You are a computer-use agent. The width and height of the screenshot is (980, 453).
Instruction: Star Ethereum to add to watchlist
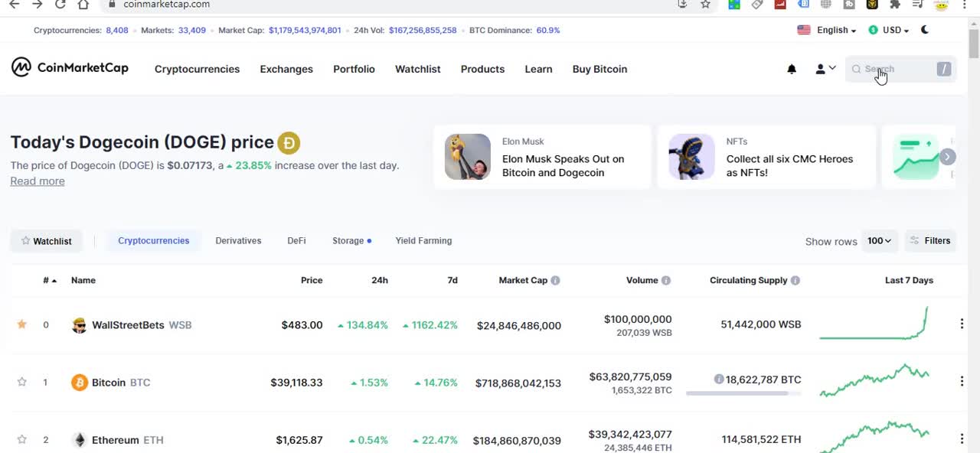(x=22, y=439)
